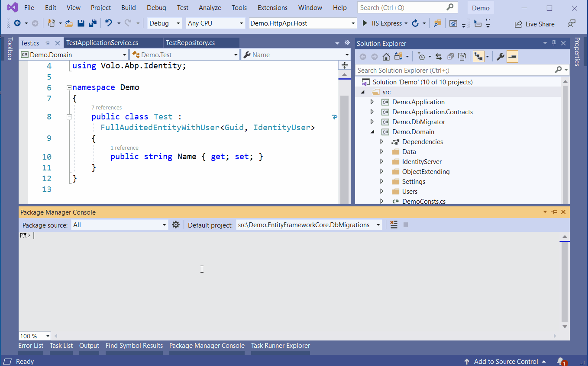The width and height of the screenshot is (588, 366).
Task: Sync Solution Explorer with active document
Action: (x=439, y=56)
